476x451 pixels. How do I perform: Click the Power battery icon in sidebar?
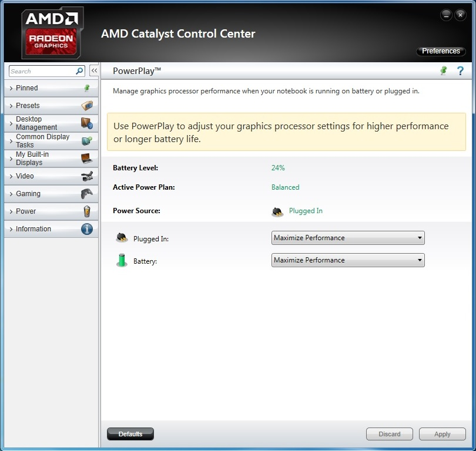click(87, 211)
